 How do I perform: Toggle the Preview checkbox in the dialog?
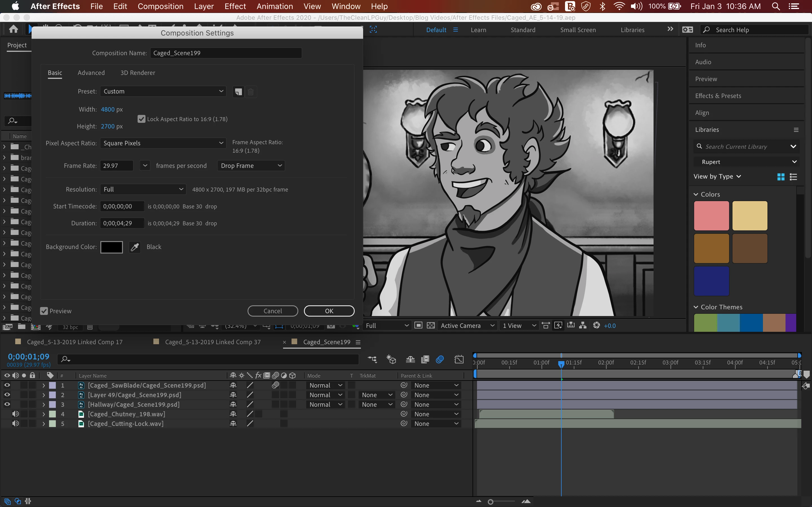point(44,311)
